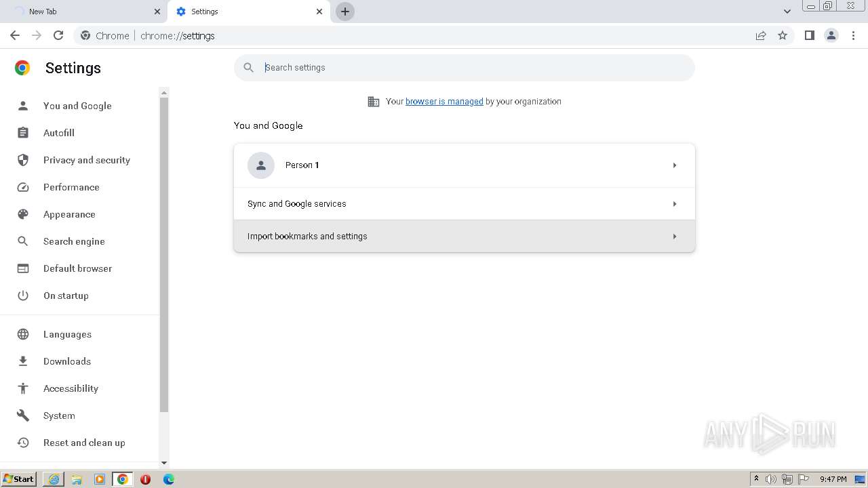Click the Person 1 avatar image
This screenshot has height=488, width=868.
[261, 165]
